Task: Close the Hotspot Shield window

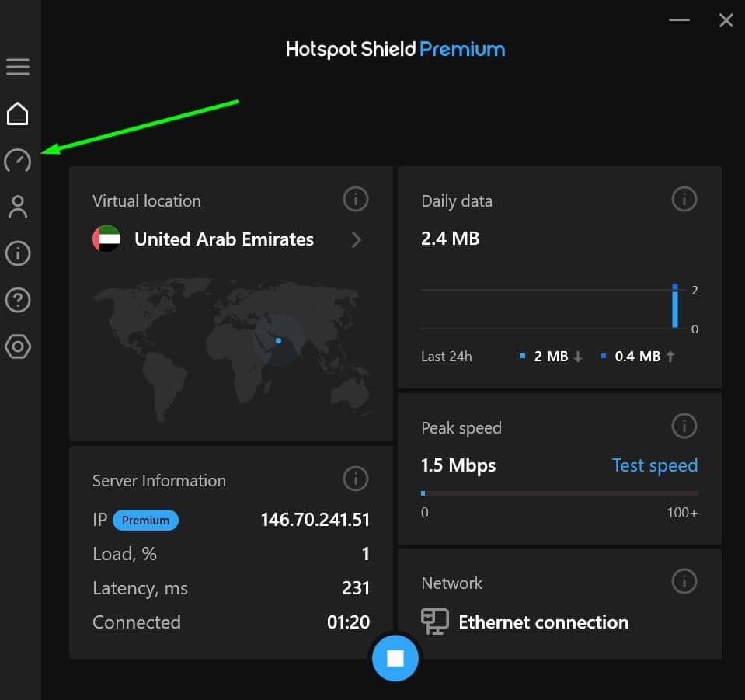Action: tap(726, 20)
